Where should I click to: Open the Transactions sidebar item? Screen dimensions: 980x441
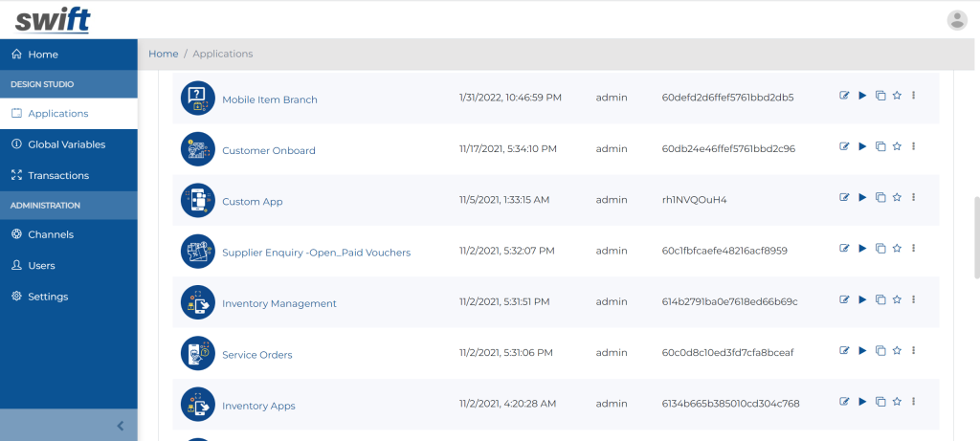57,175
